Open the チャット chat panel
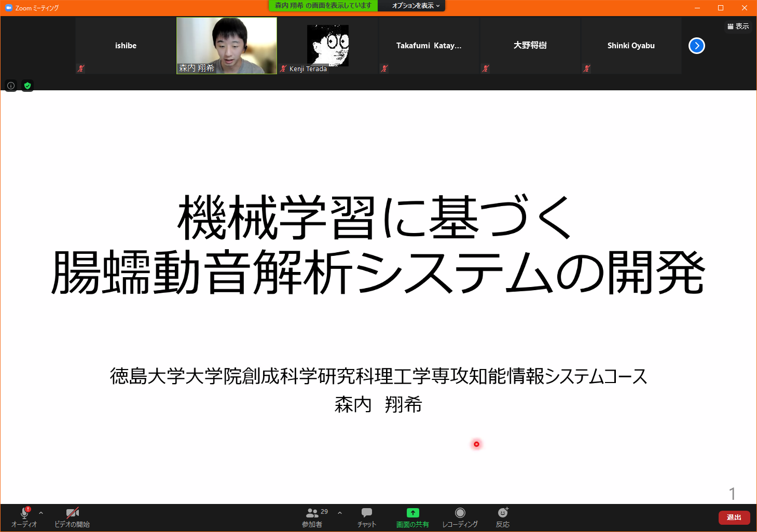This screenshot has width=757, height=532. point(367,517)
